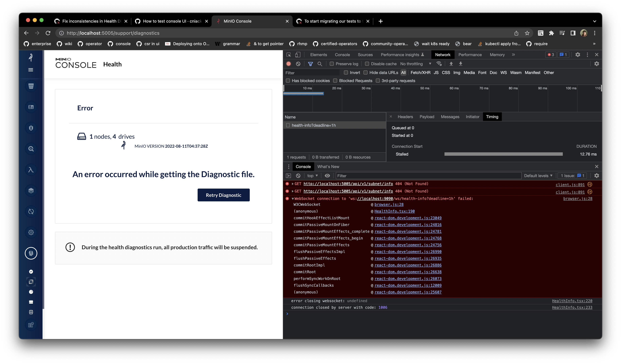
Task: Open the Headers tab of request
Action: click(x=405, y=117)
